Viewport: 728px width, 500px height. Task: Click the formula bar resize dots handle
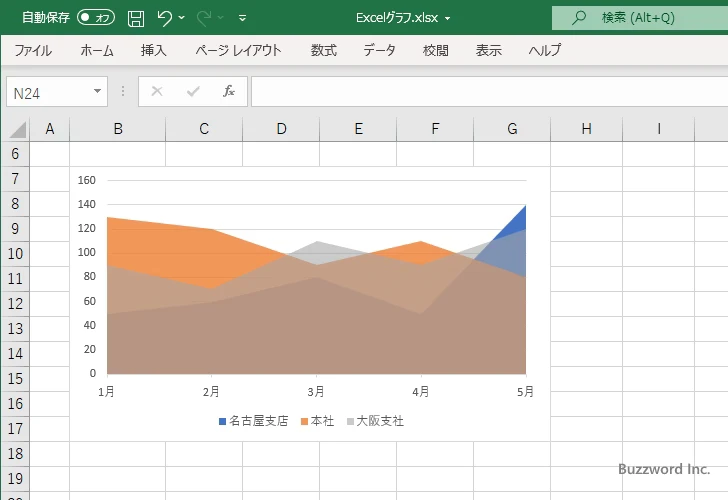123,91
